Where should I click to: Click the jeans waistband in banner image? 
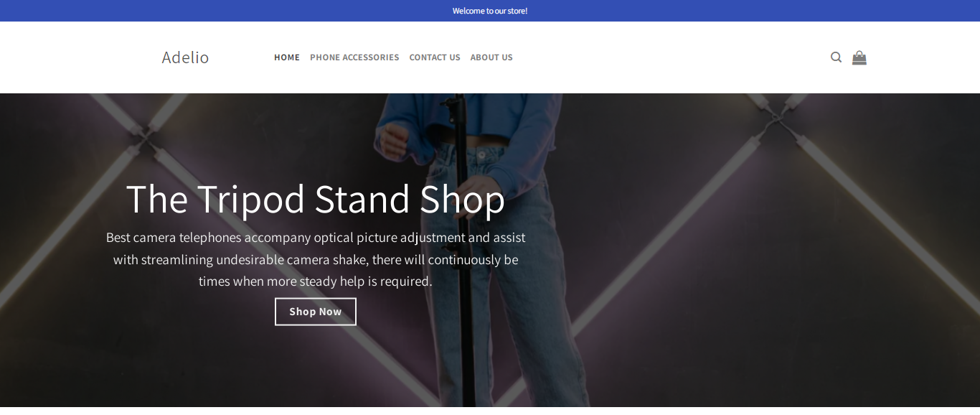coord(481,154)
